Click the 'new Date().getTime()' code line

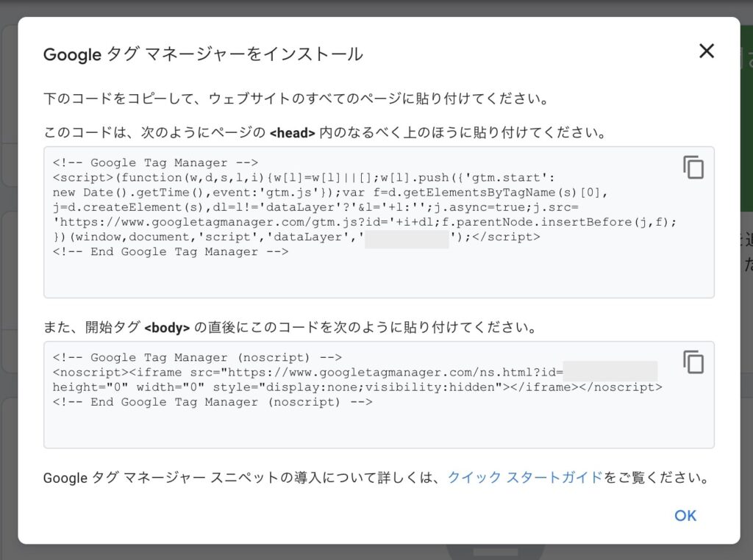coord(330,193)
